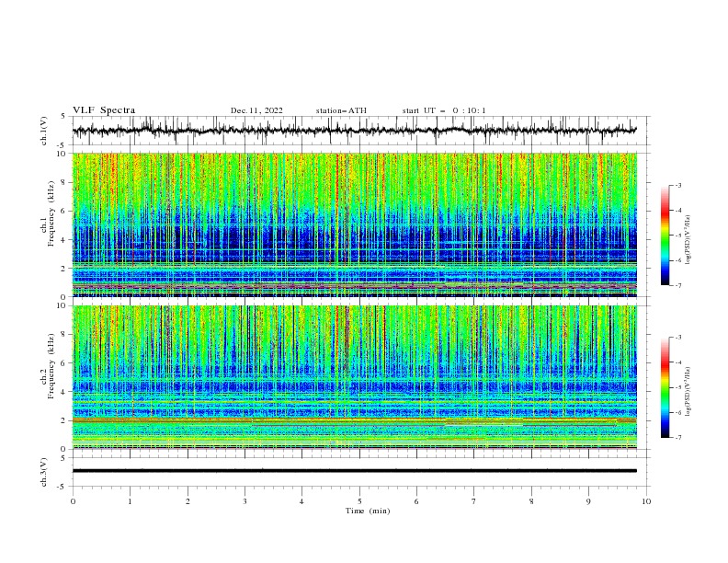Viewport: 728px width, 563px height.
Task: Click the "start UT = 0:10:1" label
Action: 444,110
